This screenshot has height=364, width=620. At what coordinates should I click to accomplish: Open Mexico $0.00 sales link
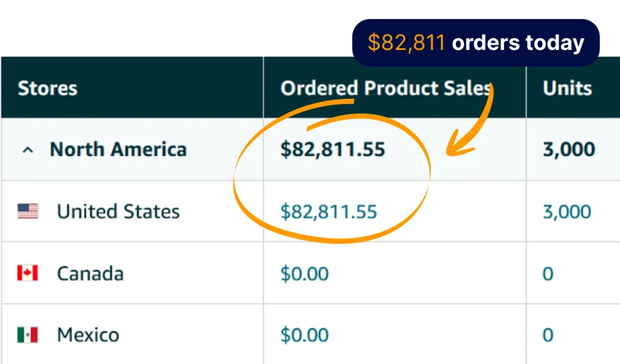click(305, 335)
